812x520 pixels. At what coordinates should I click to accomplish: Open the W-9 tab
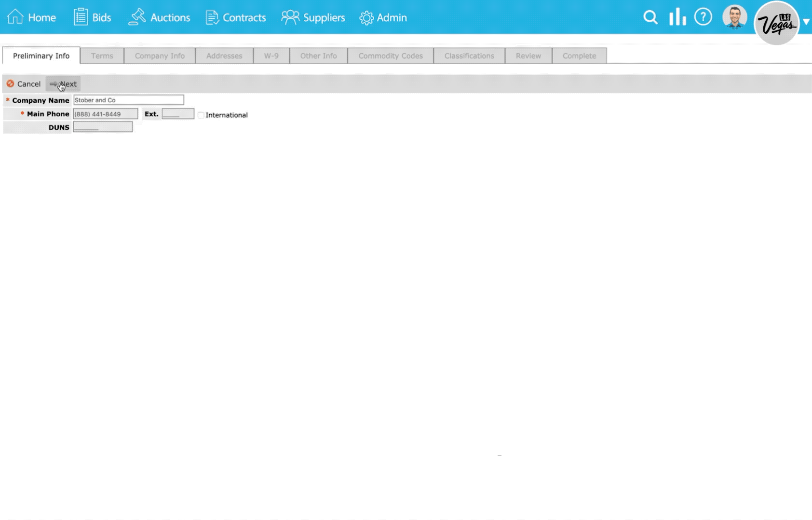coord(271,56)
